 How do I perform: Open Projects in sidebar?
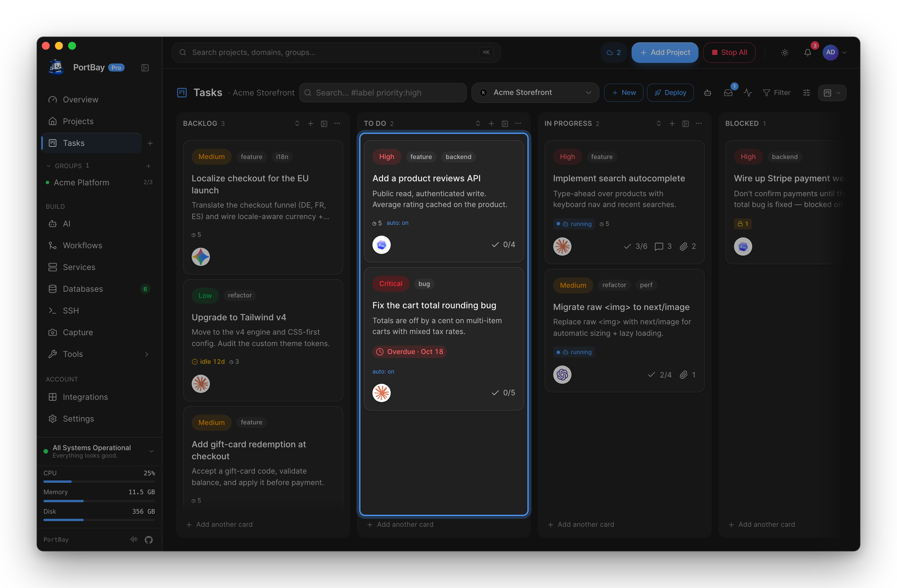point(91,121)
